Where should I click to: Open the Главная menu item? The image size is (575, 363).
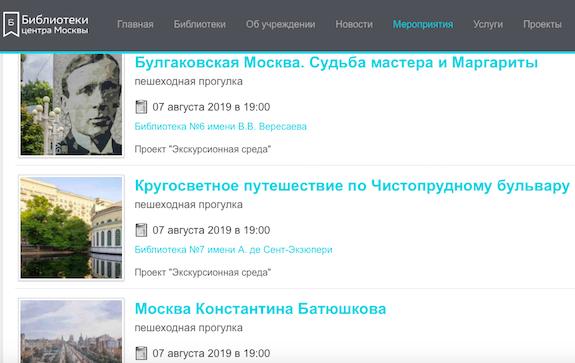click(x=135, y=24)
